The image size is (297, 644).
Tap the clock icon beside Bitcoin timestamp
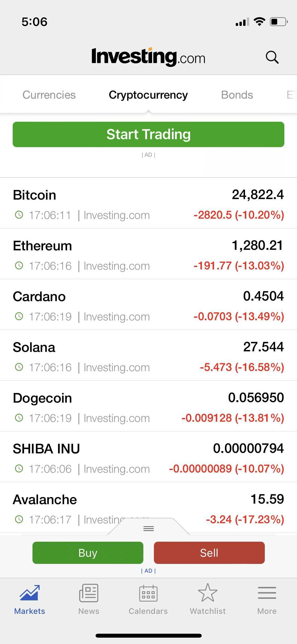pyautogui.click(x=19, y=215)
